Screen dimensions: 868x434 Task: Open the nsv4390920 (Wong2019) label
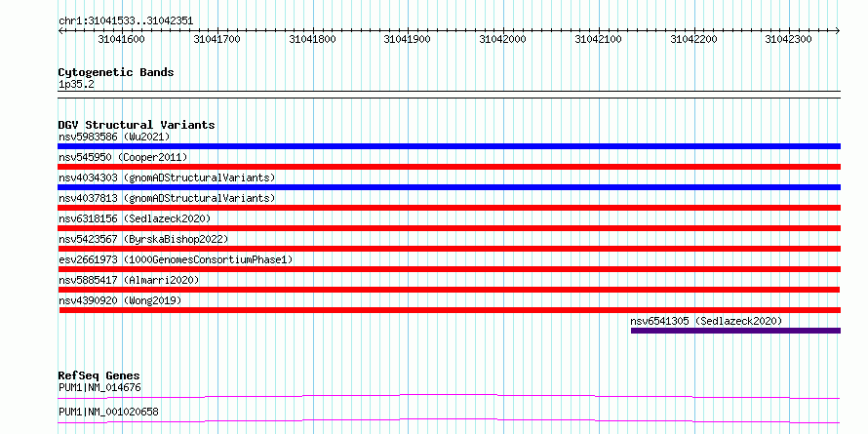pyautogui.click(x=120, y=300)
